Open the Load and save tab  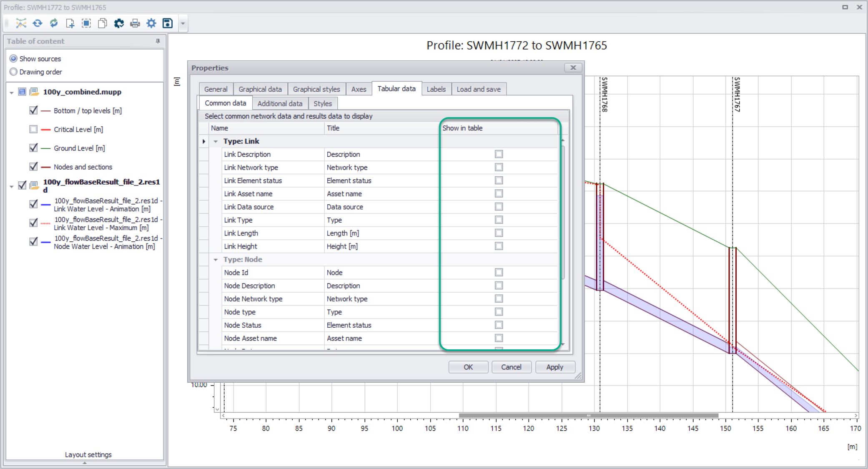click(479, 89)
